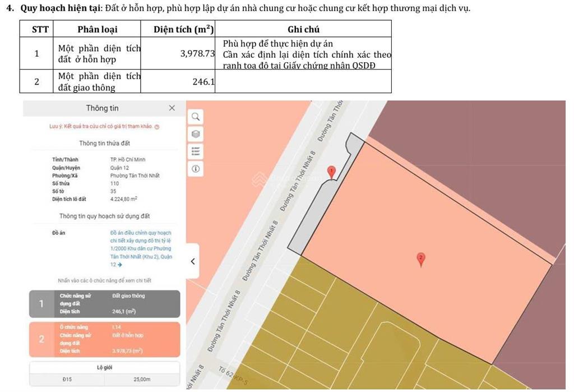This screenshot has width=574, height=392.
Task: Open the map info icon
Action: (196, 169)
